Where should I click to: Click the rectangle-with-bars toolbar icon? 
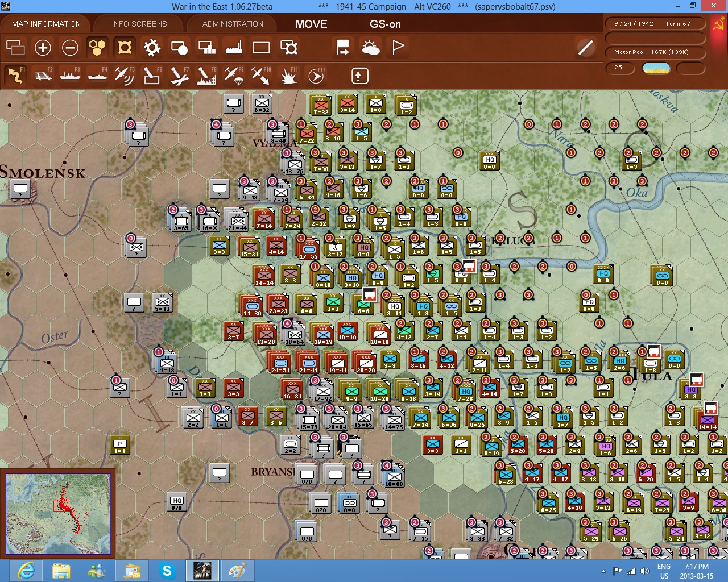click(x=206, y=47)
